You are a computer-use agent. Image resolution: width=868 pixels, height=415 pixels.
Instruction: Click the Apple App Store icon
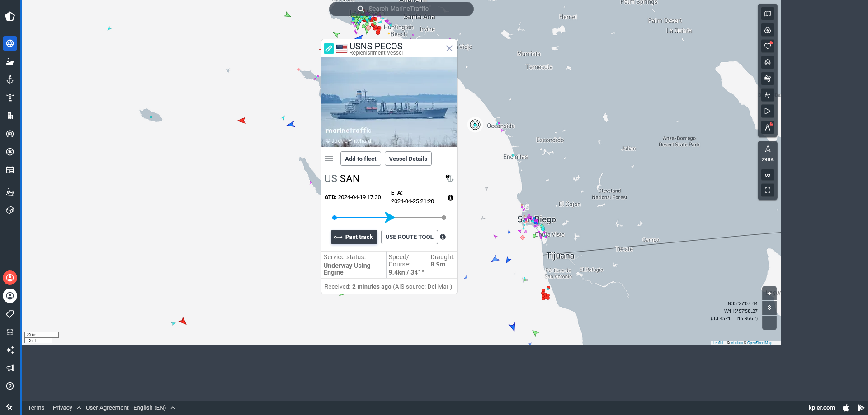(x=846, y=408)
